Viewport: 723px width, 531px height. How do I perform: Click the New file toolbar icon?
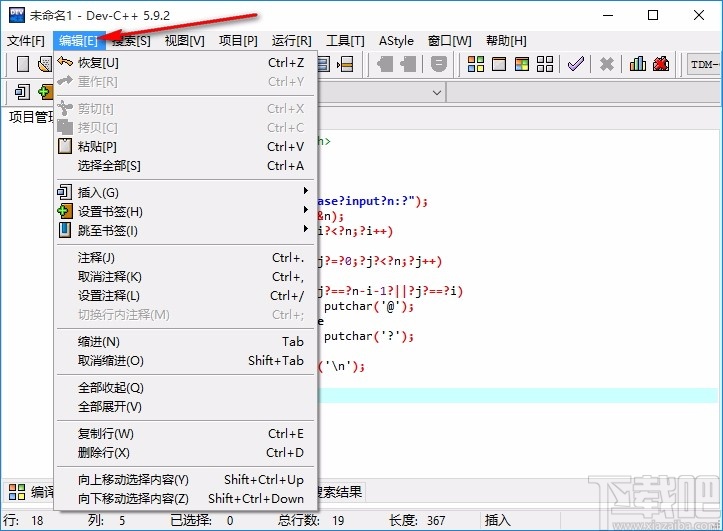coord(23,64)
